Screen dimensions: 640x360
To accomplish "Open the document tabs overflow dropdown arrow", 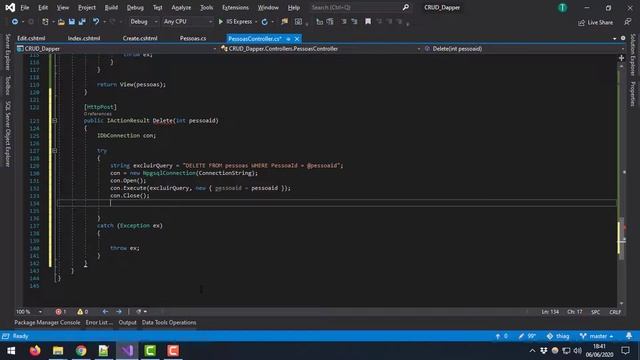I will click(615, 38).
